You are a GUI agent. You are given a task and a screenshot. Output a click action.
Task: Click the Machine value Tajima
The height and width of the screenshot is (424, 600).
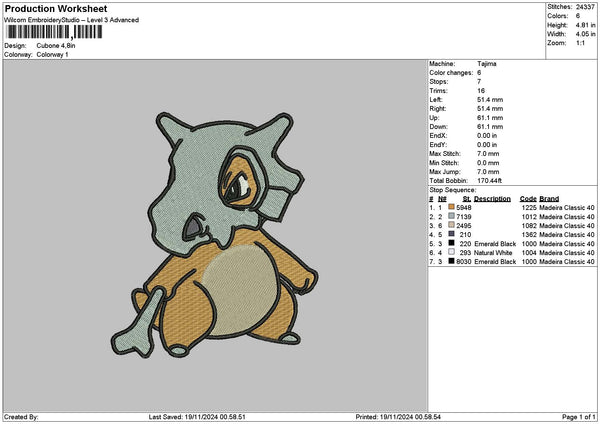(486, 63)
